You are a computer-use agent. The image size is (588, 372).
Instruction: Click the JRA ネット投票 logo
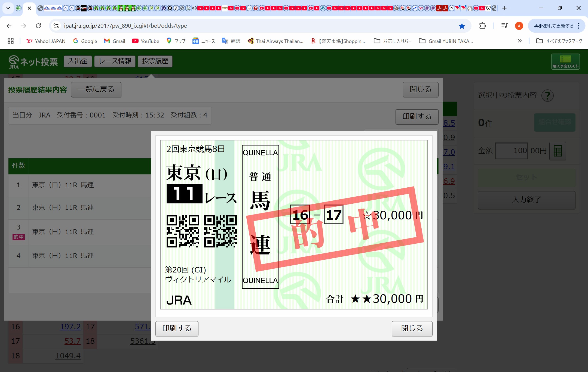(33, 62)
